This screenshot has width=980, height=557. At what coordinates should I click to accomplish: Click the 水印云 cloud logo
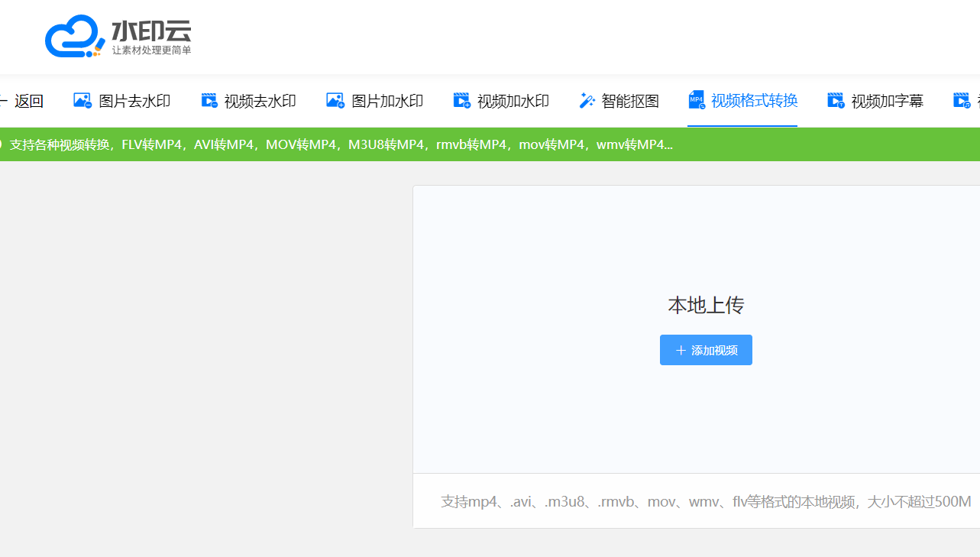(x=74, y=36)
